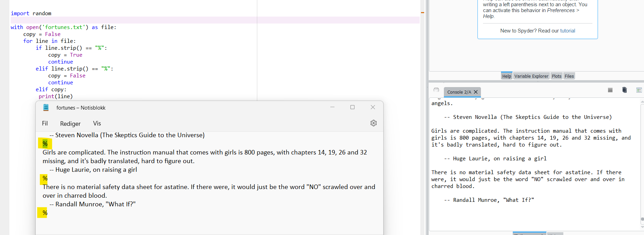The image size is (644, 235).
Task: Click the orange warning marker on editor scrollbar
Action: (422, 12)
